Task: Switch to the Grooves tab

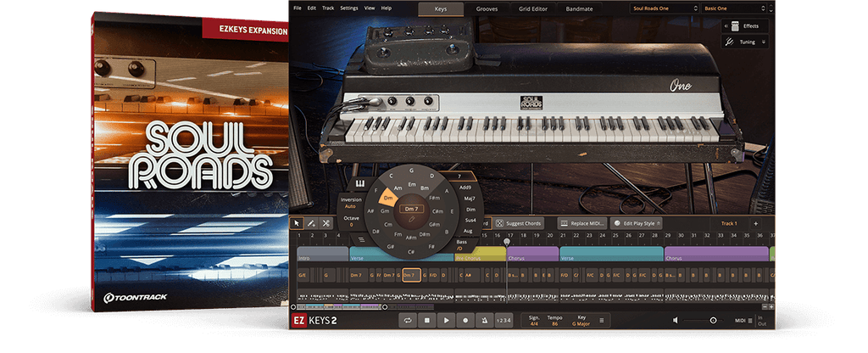Action: click(x=487, y=8)
